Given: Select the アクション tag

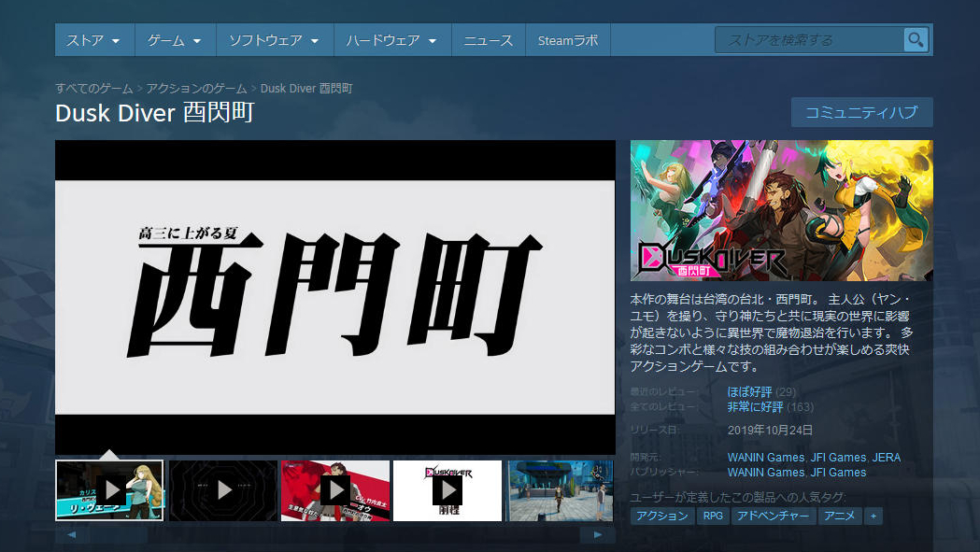Looking at the screenshot, I should point(662,516).
